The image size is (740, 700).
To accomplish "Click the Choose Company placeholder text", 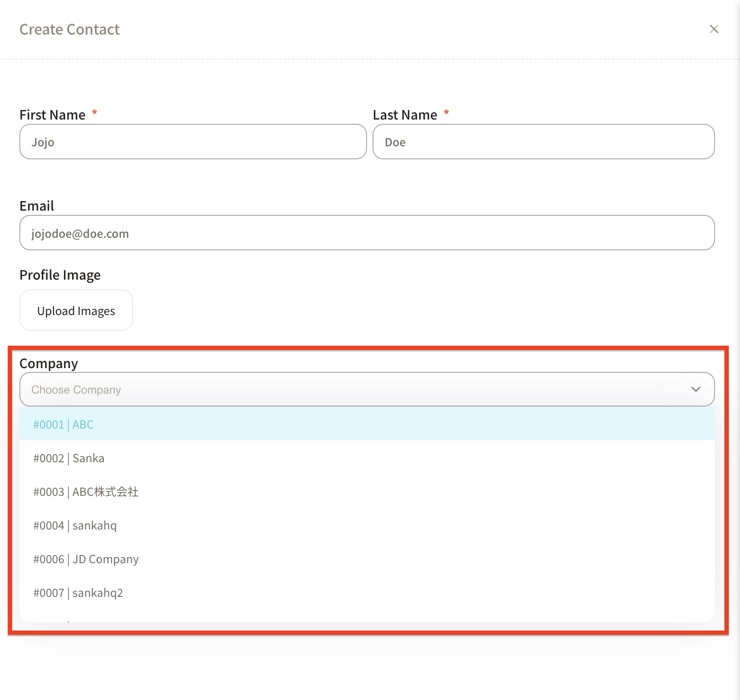I will [76, 390].
